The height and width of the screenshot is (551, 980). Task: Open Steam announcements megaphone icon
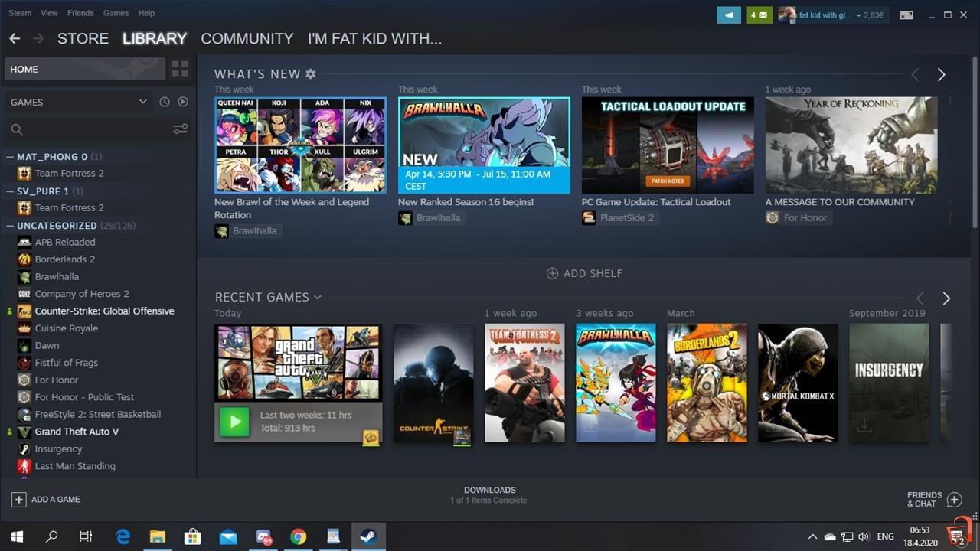[729, 15]
